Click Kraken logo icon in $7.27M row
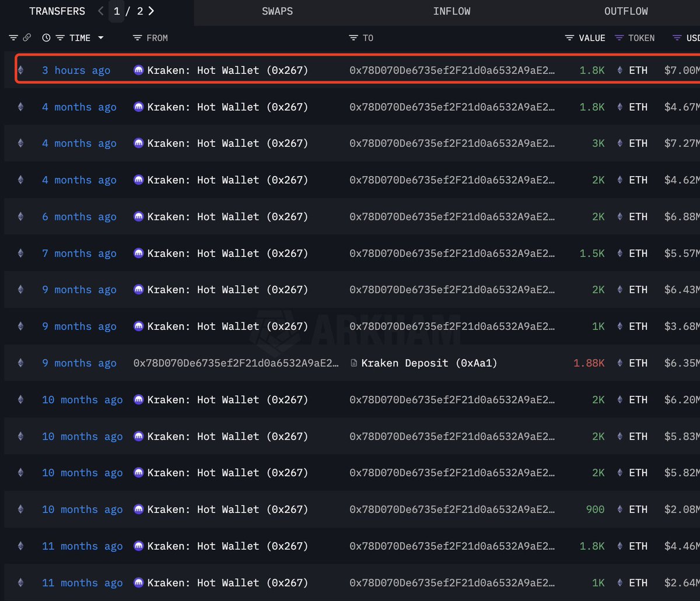The image size is (700, 601). point(138,143)
